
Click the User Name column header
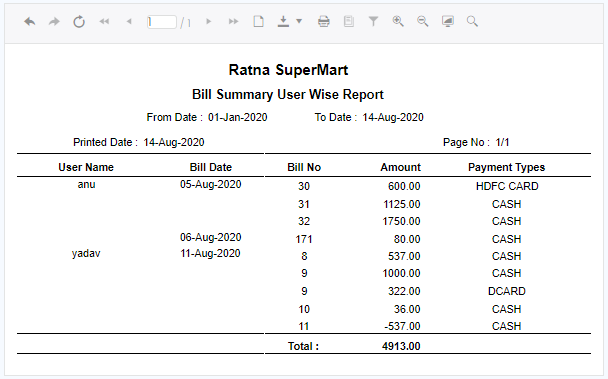point(86,167)
